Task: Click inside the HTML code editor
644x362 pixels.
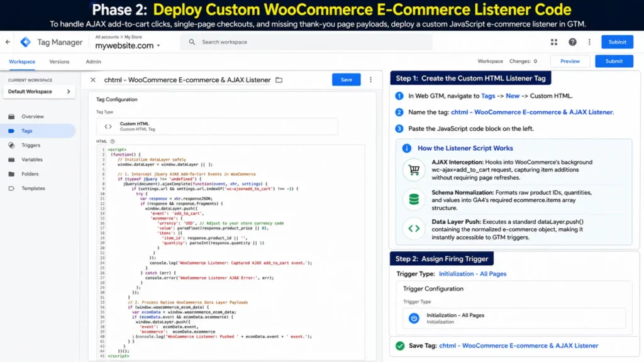Action: click(231, 253)
